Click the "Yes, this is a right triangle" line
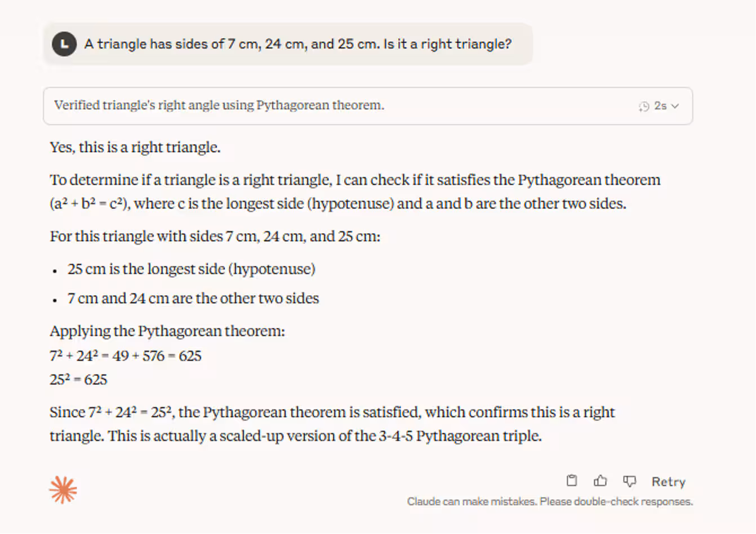 [x=135, y=148]
